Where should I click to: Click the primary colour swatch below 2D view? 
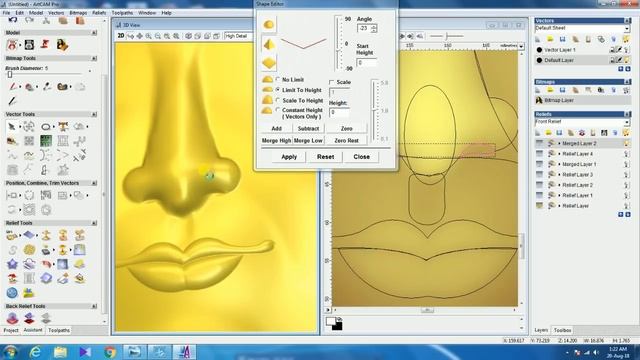(x=331, y=321)
